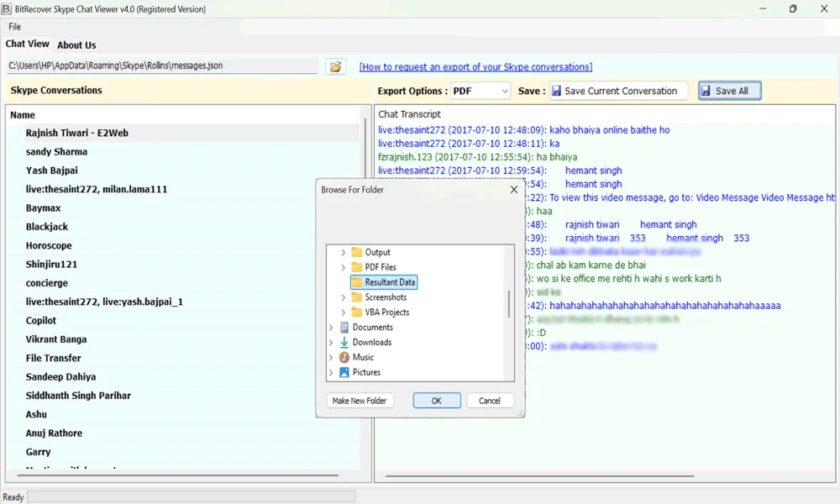Open the Export Options PDF dropdown
The width and height of the screenshot is (840, 504).
[x=480, y=91]
